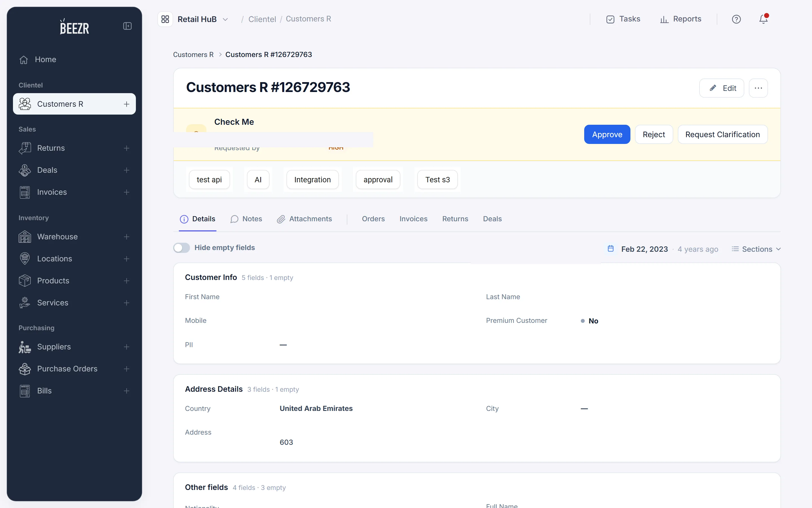Open Warehouse in sidebar
812x508 pixels.
pos(74,237)
